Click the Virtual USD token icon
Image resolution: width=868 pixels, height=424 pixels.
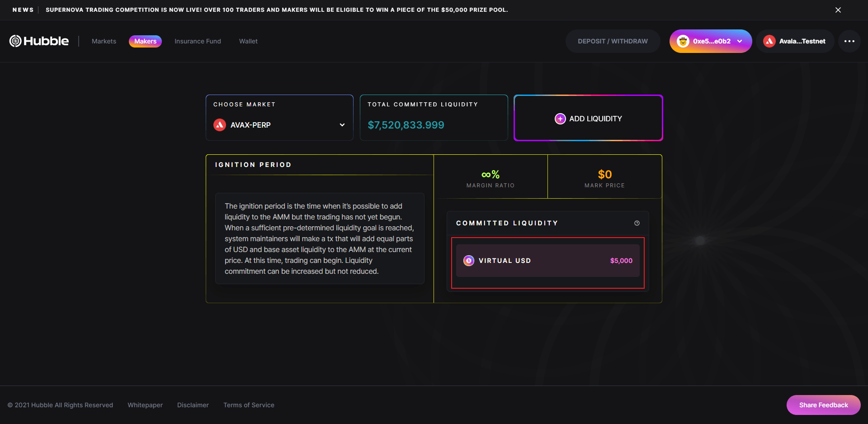469,261
